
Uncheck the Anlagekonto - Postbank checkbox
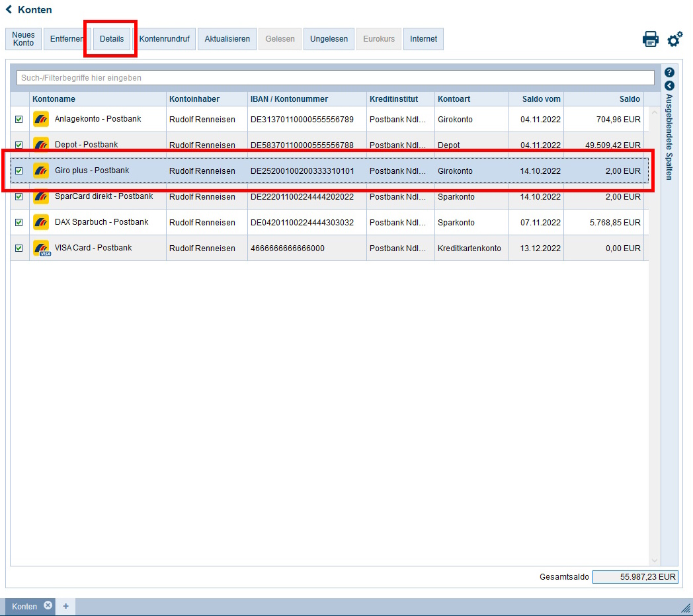(x=19, y=120)
